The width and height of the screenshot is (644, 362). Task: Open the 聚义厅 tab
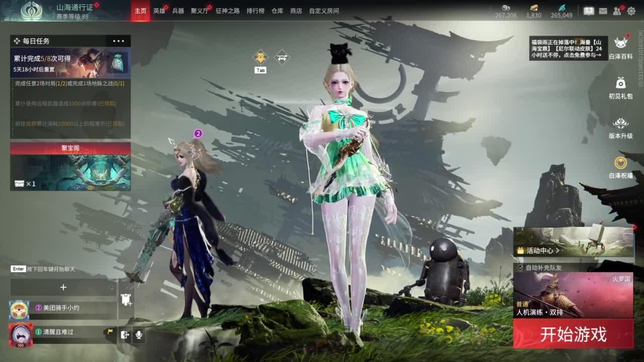pos(200,11)
